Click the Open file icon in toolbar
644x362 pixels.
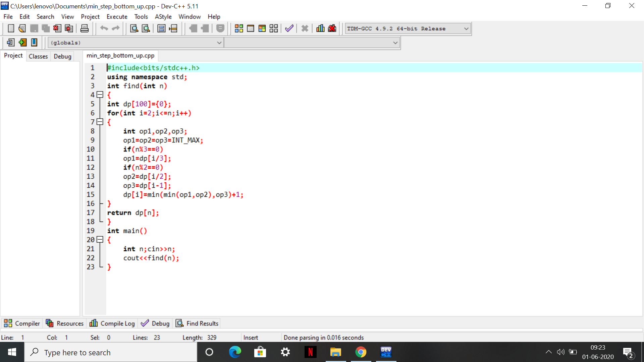pos(22,28)
